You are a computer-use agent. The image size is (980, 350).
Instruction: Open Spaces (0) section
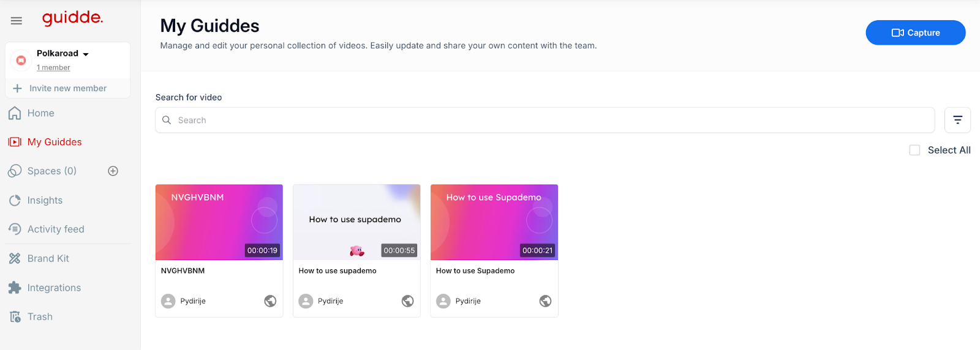point(52,171)
